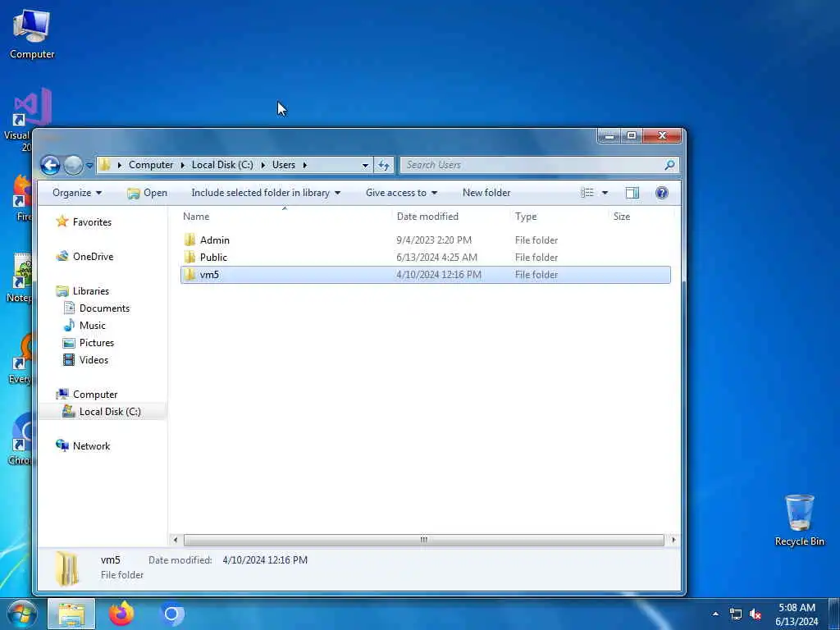Open the more view options dropdown arrow
This screenshot has width=840, height=630.
tap(605, 193)
